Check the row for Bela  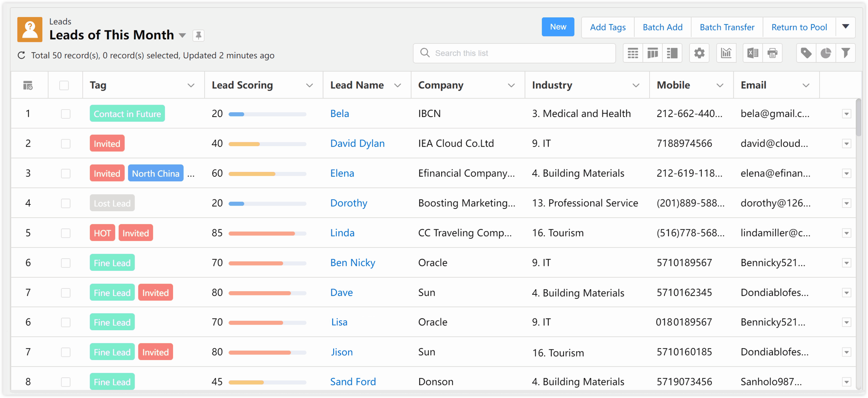click(66, 114)
